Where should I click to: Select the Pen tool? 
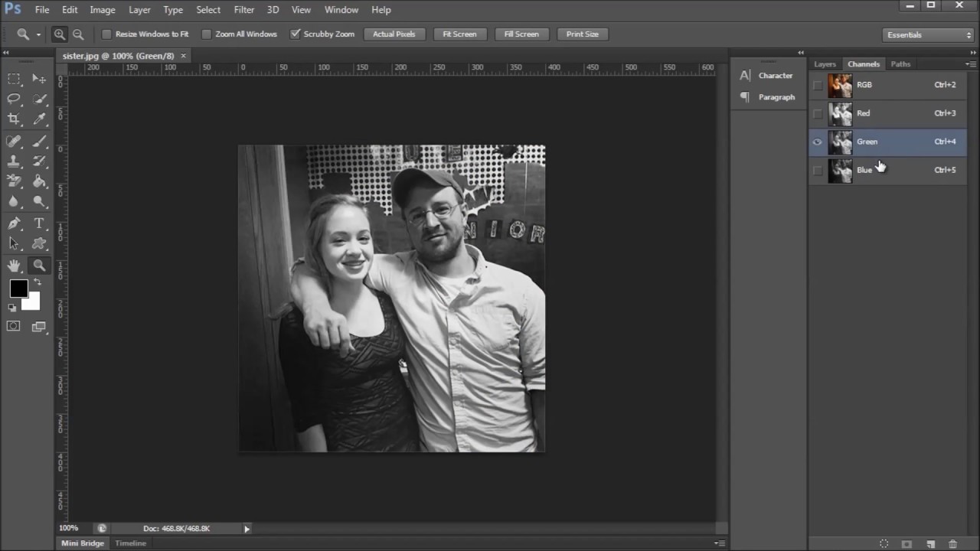click(14, 223)
